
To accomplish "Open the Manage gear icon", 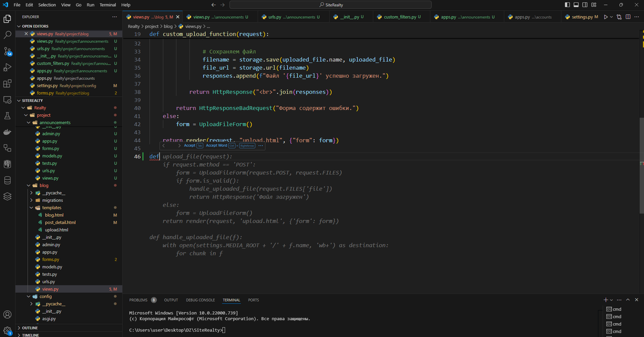I will (x=8, y=331).
